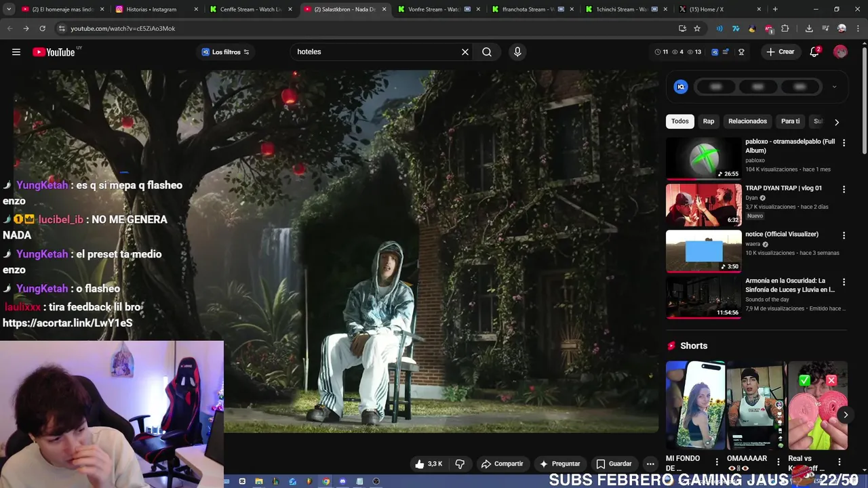Show more filter chips with right arrow
This screenshot has width=868, height=488.
[x=837, y=122]
